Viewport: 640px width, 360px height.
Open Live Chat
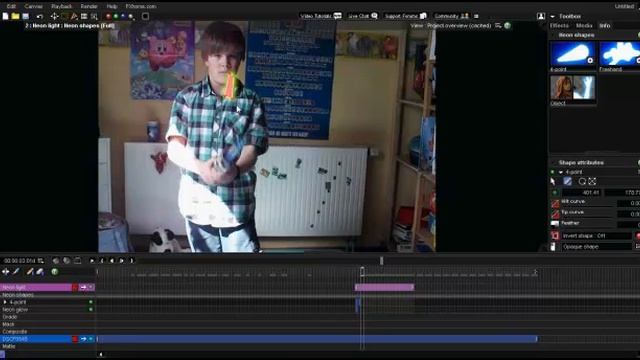click(363, 16)
